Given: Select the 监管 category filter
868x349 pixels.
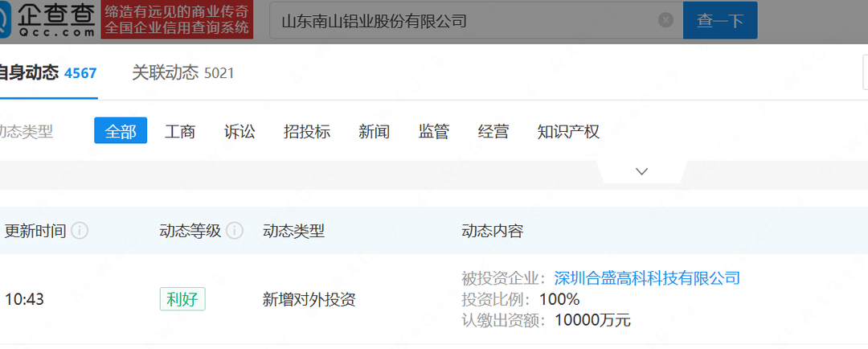Looking at the screenshot, I should tap(434, 131).
